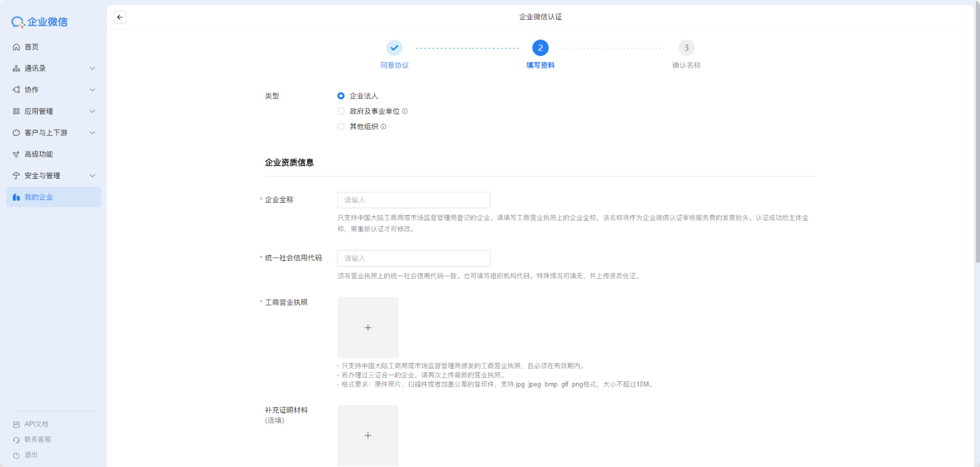This screenshot has width=980, height=467.
Task: Upload file in 工商营业执照 box
Action: point(368,328)
